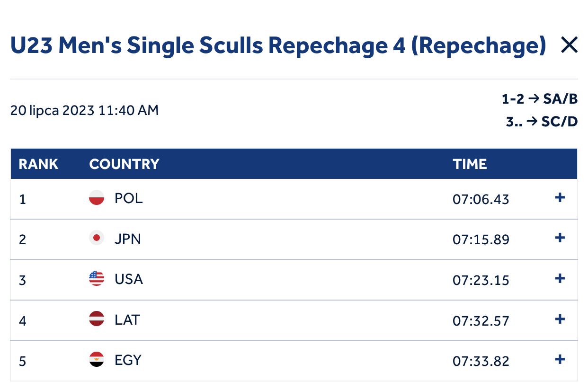Click the Latvia flag icon
The height and width of the screenshot is (390, 588).
[97, 319]
